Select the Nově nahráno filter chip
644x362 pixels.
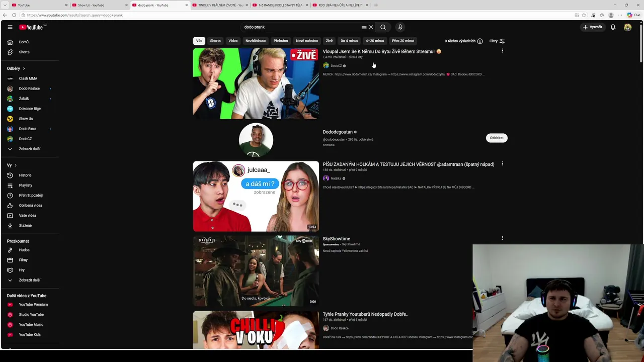click(x=307, y=41)
